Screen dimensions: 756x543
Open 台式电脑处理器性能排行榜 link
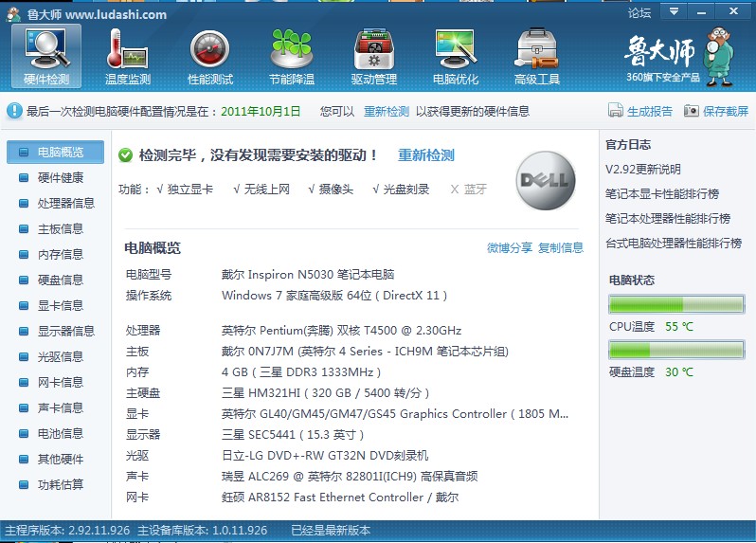674,243
